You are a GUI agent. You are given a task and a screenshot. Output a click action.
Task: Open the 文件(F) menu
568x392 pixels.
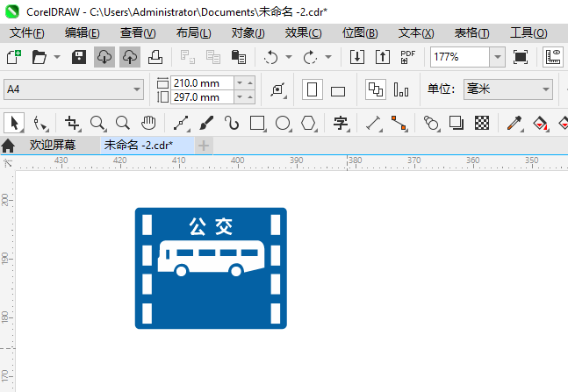tap(27, 33)
